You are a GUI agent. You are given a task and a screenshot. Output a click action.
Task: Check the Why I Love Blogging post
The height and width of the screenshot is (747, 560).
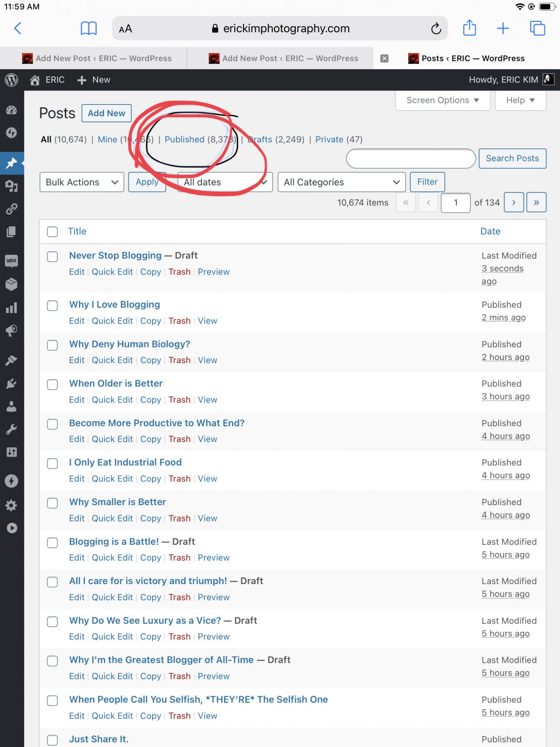(52, 305)
